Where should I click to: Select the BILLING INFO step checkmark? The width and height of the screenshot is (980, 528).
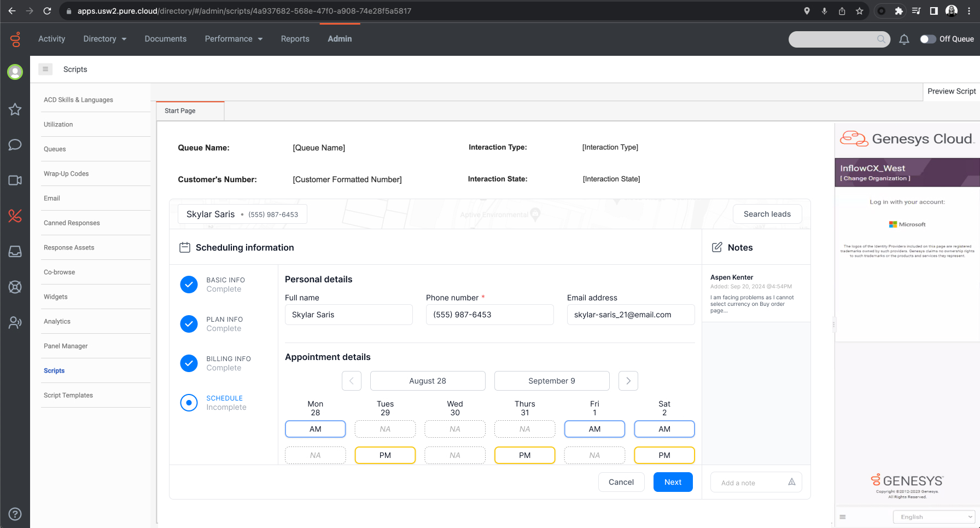189,363
